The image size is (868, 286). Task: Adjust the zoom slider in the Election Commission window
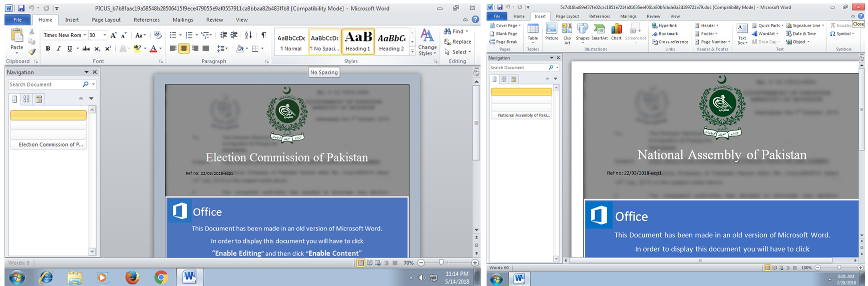click(441, 262)
